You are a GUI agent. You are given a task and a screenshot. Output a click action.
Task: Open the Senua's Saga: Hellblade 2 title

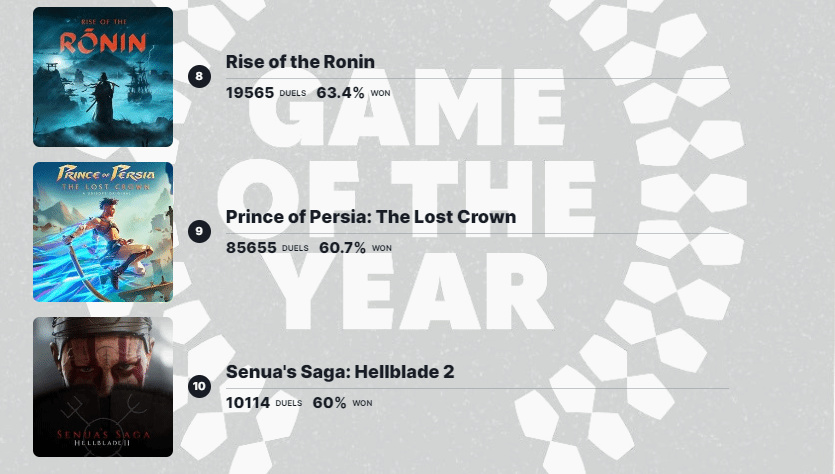click(x=340, y=371)
